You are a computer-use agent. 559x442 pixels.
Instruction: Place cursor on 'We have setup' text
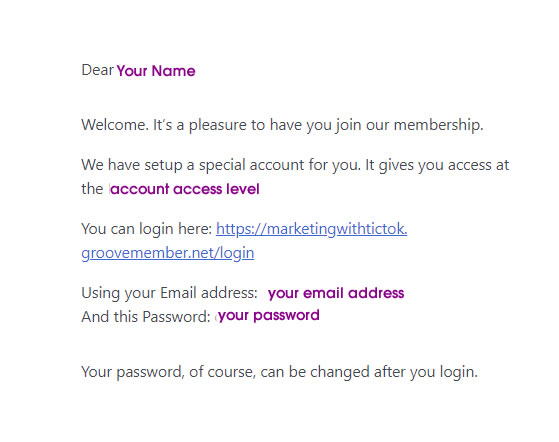(132, 165)
